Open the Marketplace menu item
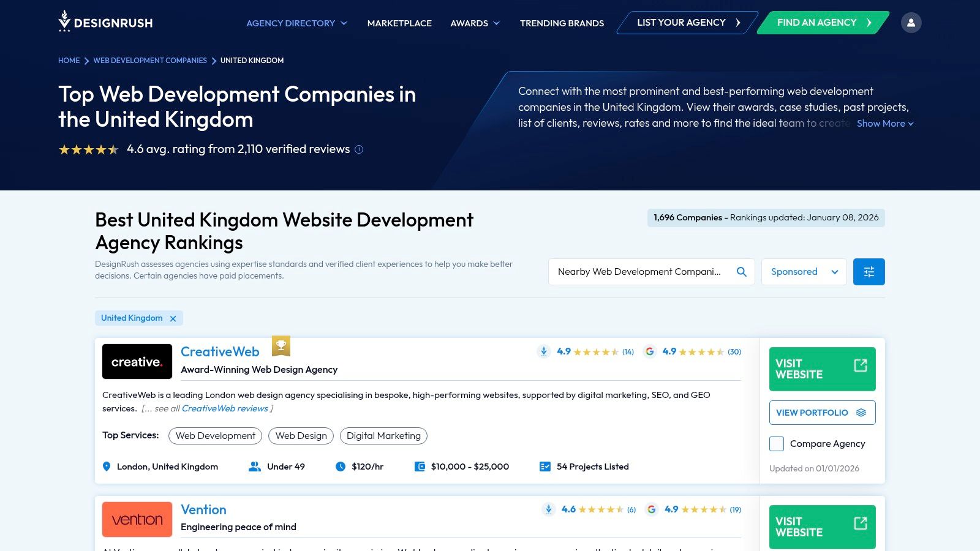 (399, 23)
